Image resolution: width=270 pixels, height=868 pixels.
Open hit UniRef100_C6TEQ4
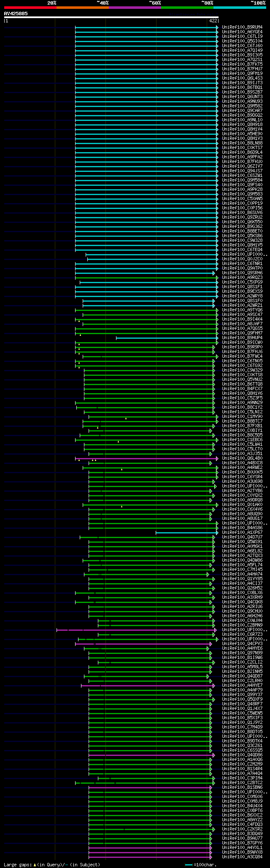242,250
